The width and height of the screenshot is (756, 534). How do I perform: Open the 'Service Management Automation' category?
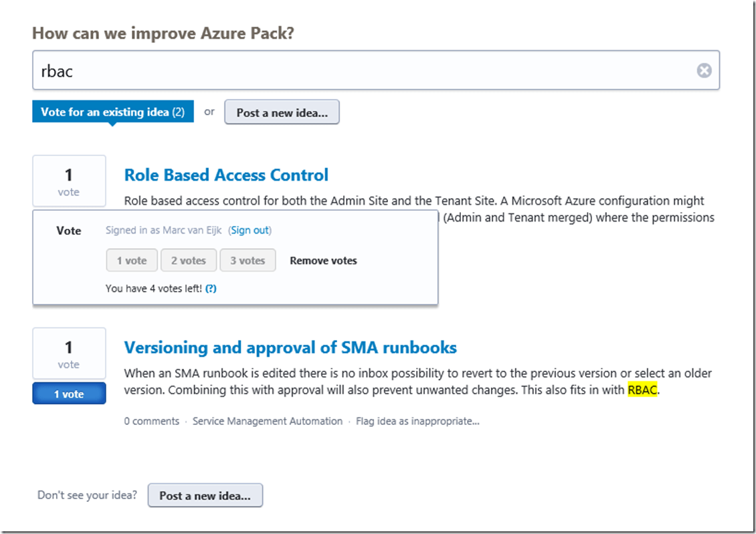pos(267,421)
